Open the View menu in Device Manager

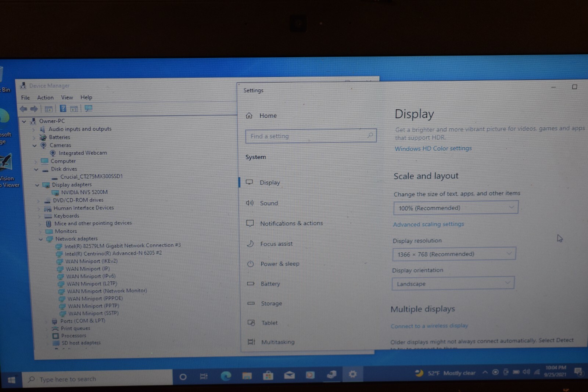(x=67, y=97)
